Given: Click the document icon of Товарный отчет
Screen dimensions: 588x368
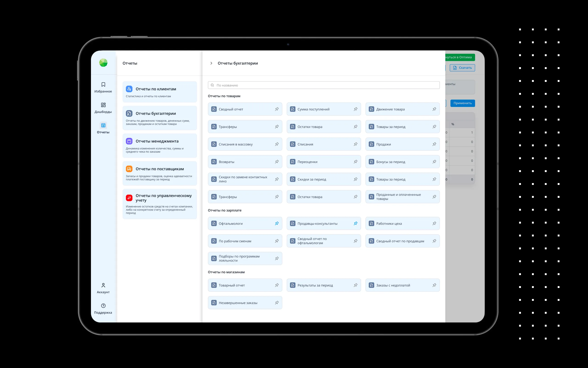Looking at the screenshot, I should point(214,285).
